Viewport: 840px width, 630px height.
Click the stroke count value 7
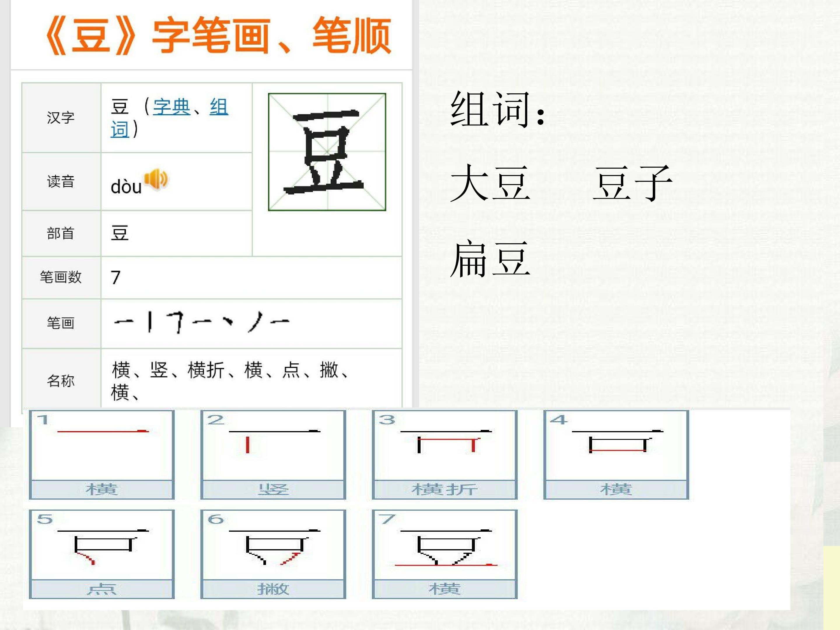116,278
